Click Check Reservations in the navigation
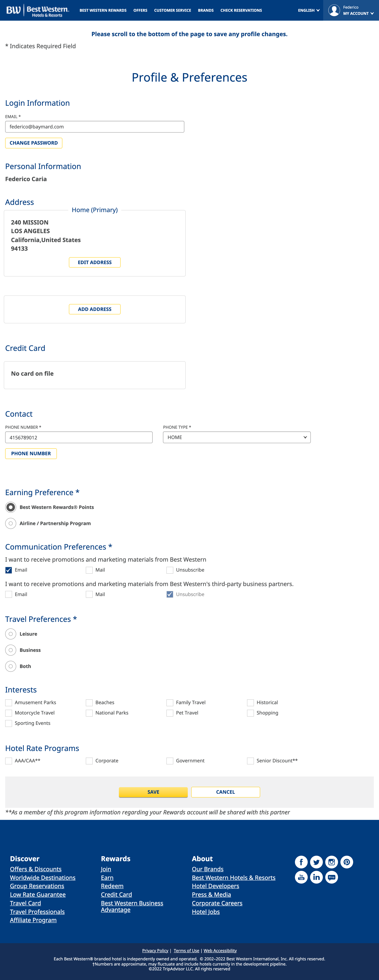This screenshot has width=379, height=980. (241, 10)
